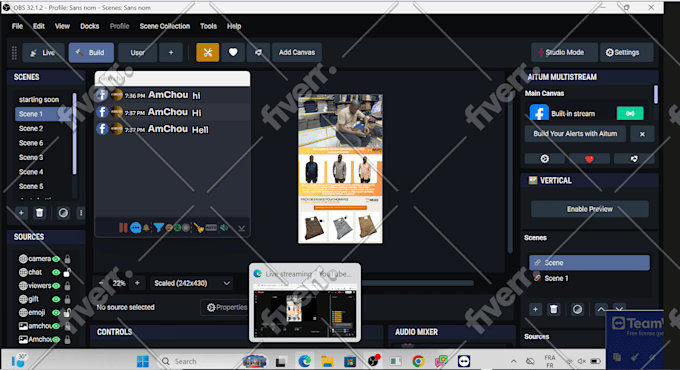Click the bell notification icon in chat dock

[147, 228]
